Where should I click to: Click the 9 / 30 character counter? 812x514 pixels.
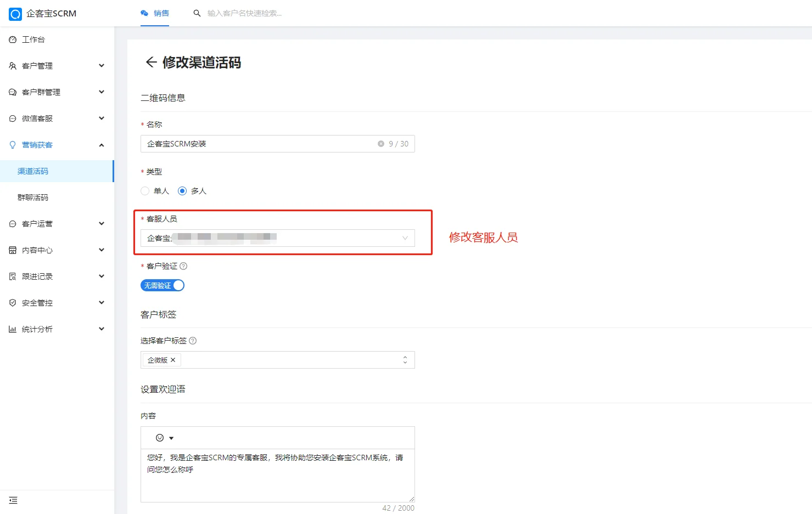coord(399,144)
